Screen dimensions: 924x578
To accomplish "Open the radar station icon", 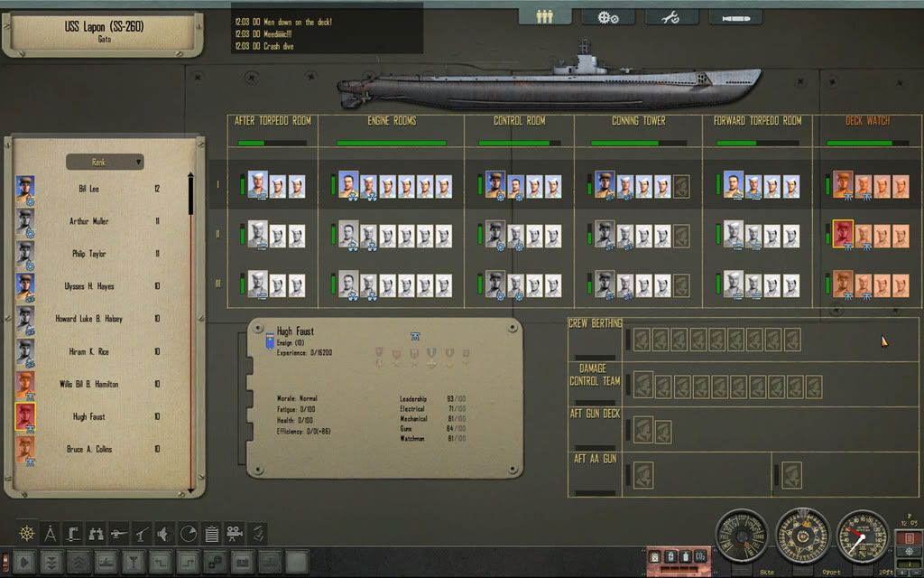I will click(x=188, y=534).
